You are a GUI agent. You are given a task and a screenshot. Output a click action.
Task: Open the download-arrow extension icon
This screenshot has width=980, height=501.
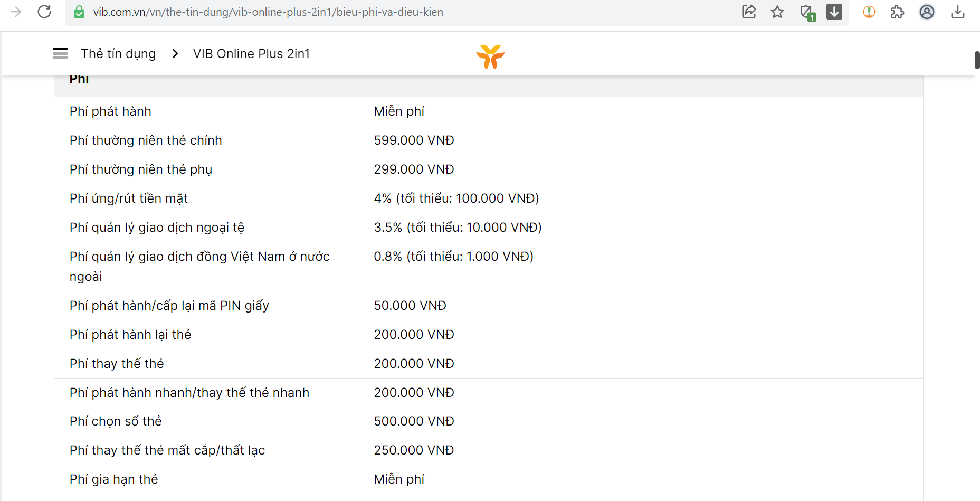(x=834, y=12)
